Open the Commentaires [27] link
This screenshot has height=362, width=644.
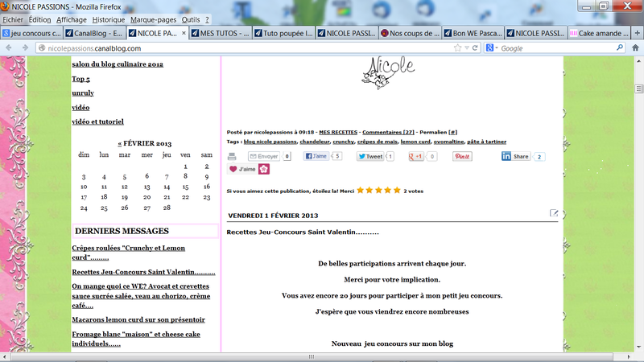[388, 132]
